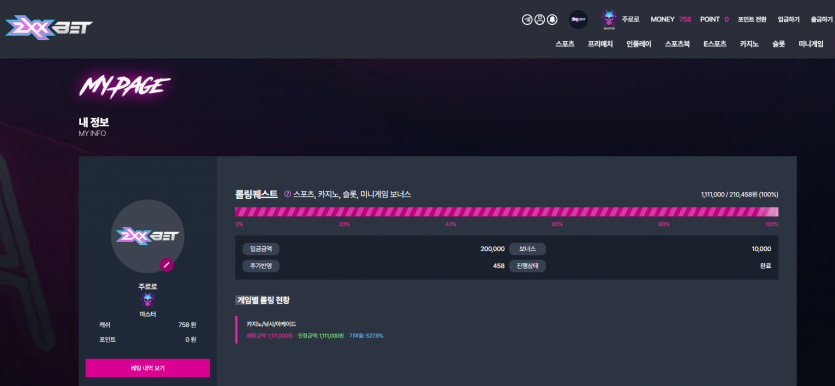Screen dimensions: 835x386
Task: Go to the 카지노 section
Action: 749,44
